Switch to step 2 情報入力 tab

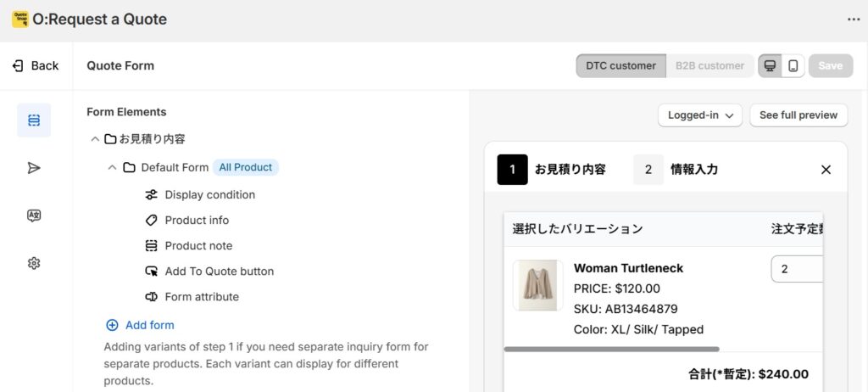tap(676, 170)
